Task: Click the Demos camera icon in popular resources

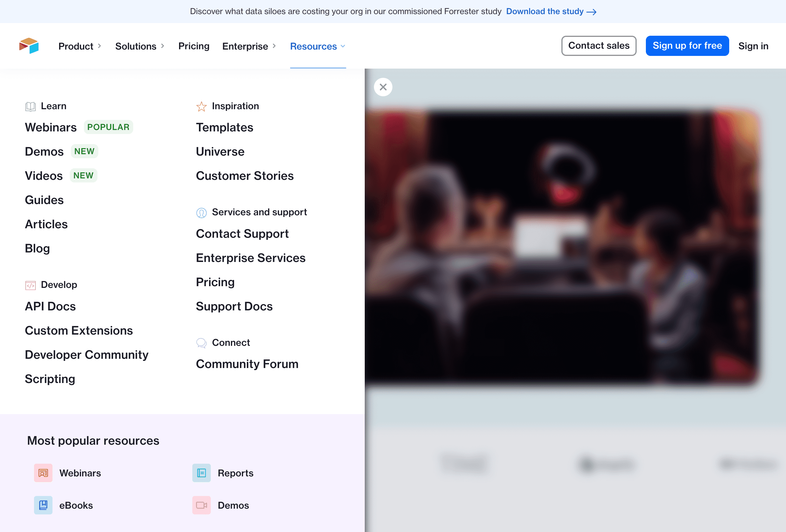Action: point(201,505)
